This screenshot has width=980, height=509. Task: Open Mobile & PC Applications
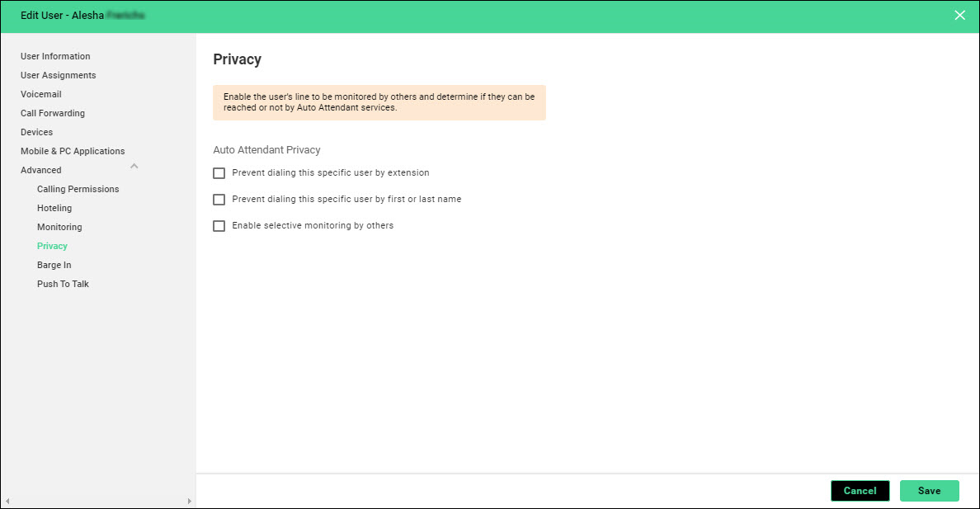[x=73, y=151]
